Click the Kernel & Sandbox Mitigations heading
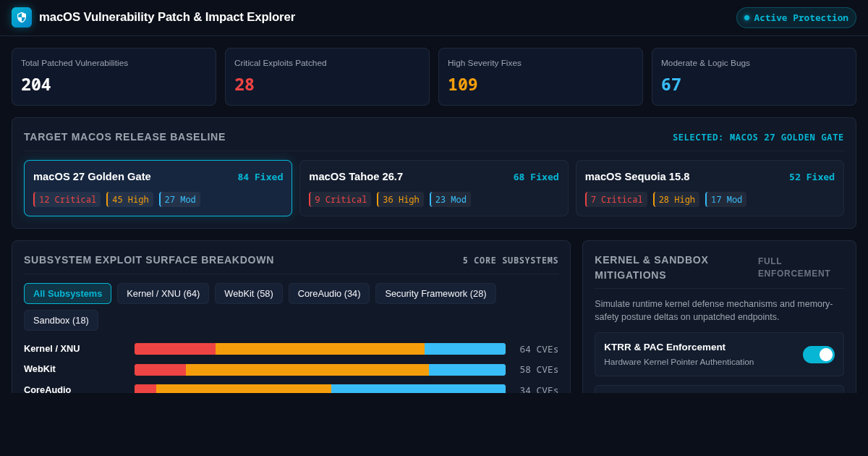Image resolution: width=868 pixels, height=456 pixels. pyautogui.click(x=652, y=267)
